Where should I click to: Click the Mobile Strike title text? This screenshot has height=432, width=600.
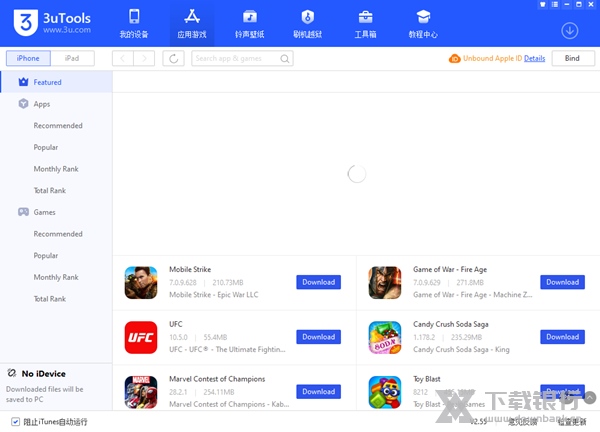(190, 269)
